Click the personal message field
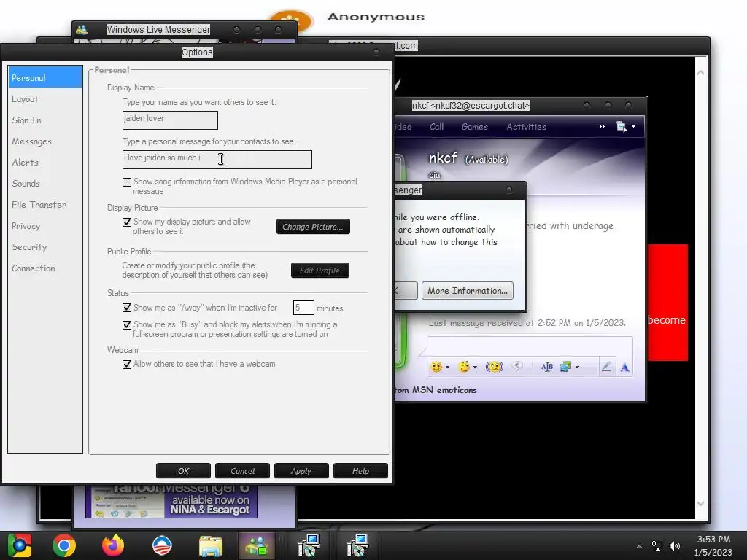Image resolution: width=747 pixels, height=560 pixels. (217, 160)
